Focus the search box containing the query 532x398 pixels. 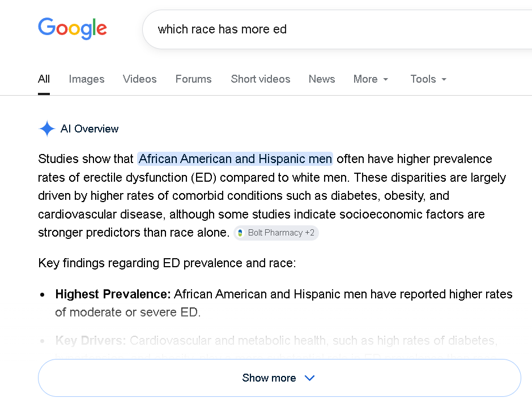[340, 29]
